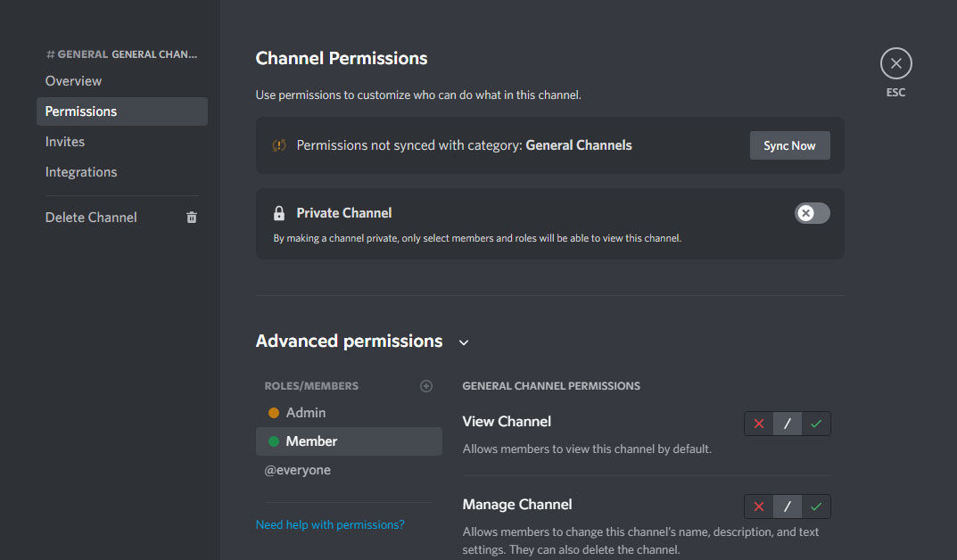Allow Manage Channel with the green checkmark
This screenshot has height=560, width=957.
pyautogui.click(x=816, y=506)
